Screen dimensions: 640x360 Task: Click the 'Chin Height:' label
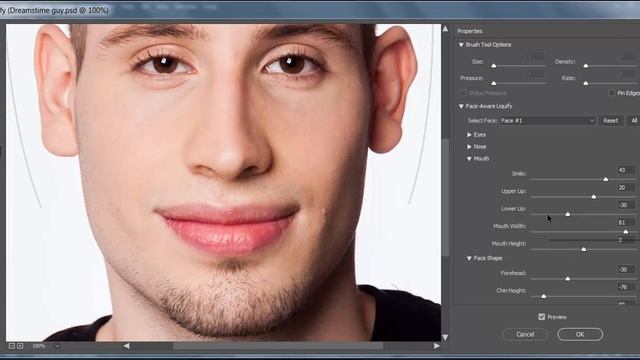click(511, 291)
